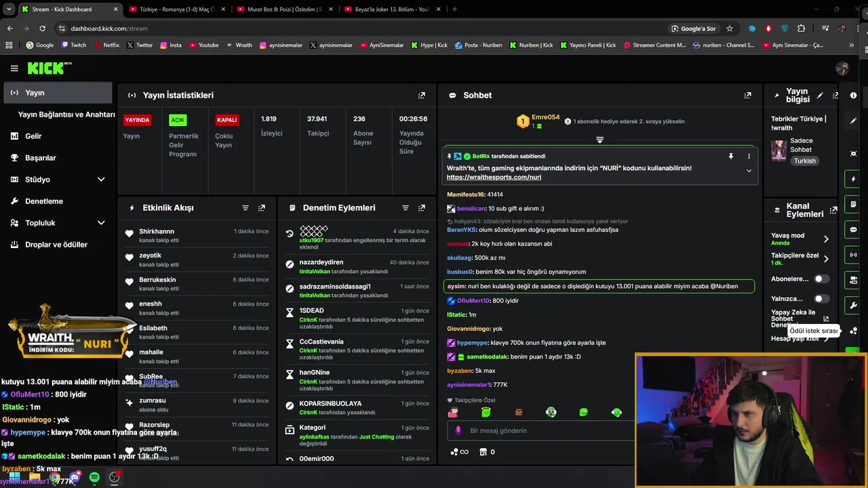
Task: Toggle the Yalnızca... chat mode switch
Action: pos(821,299)
